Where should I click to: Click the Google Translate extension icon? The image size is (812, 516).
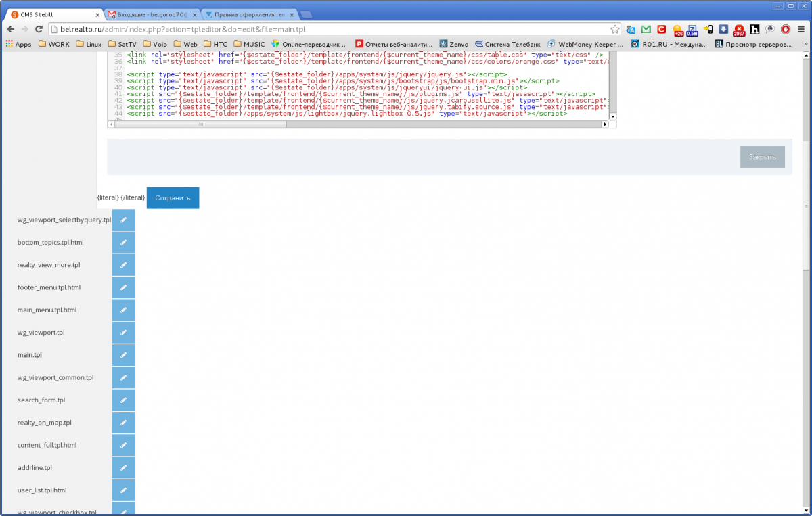point(631,29)
